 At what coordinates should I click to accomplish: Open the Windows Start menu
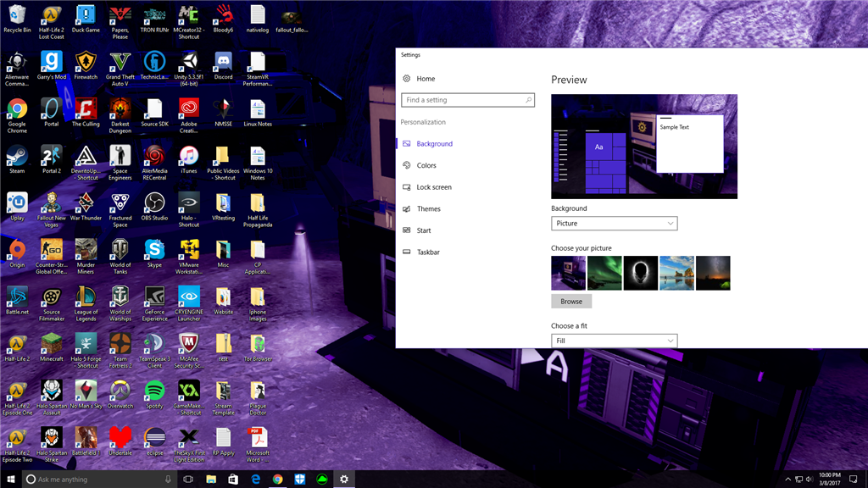pyautogui.click(x=10, y=480)
